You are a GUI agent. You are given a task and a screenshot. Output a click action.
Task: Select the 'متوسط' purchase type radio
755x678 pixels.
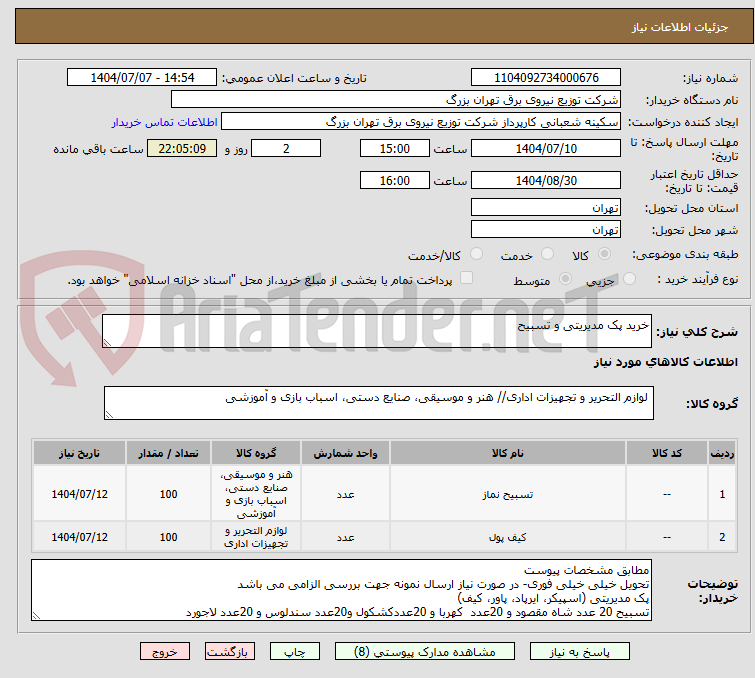click(x=565, y=279)
